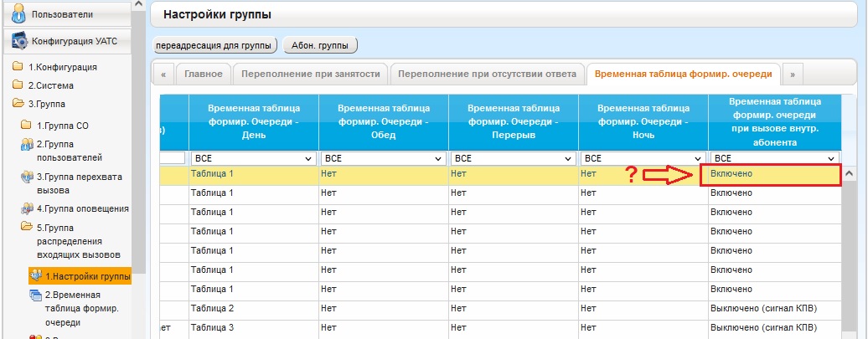Click the 2.Временная таблица формир. очереди icon
This screenshot has width=868, height=339.
click(36, 295)
